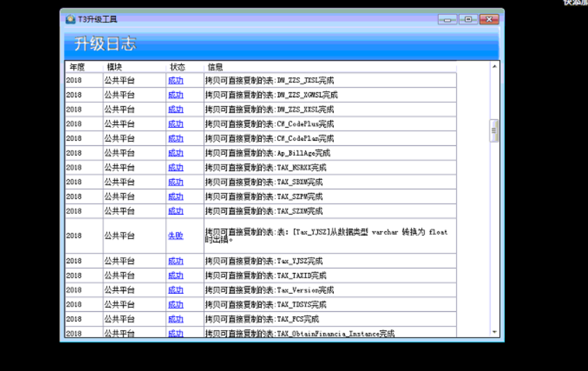The width and height of the screenshot is (588, 371).
Task: Click the T3 upgrade tool title icon
Action: click(70, 19)
